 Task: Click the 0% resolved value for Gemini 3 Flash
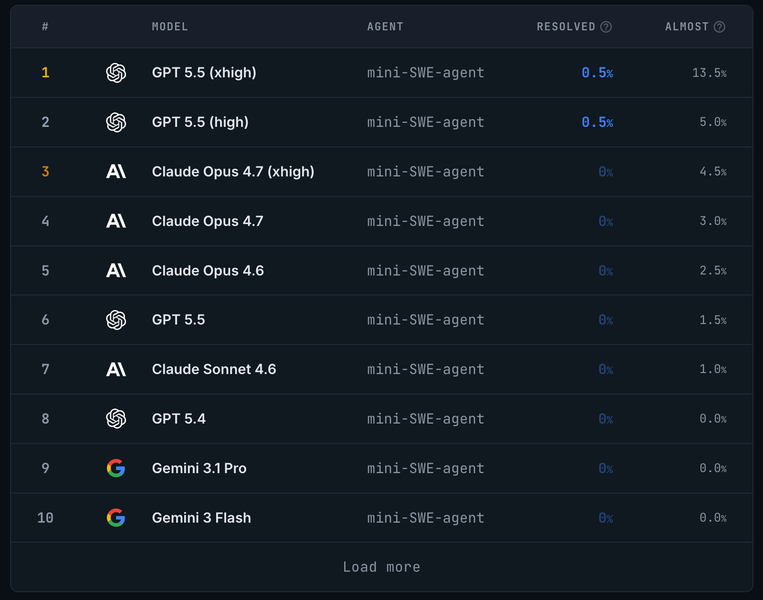point(605,518)
